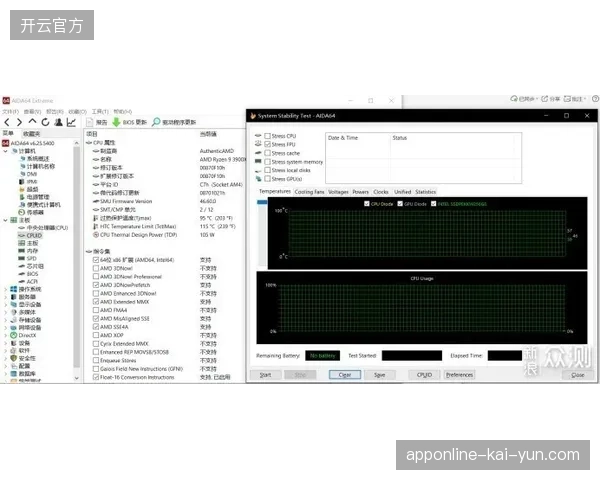Select the 操作系统 Windows logo icon
The height and width of the screenshot is (480, 600).
coord(14,289)
